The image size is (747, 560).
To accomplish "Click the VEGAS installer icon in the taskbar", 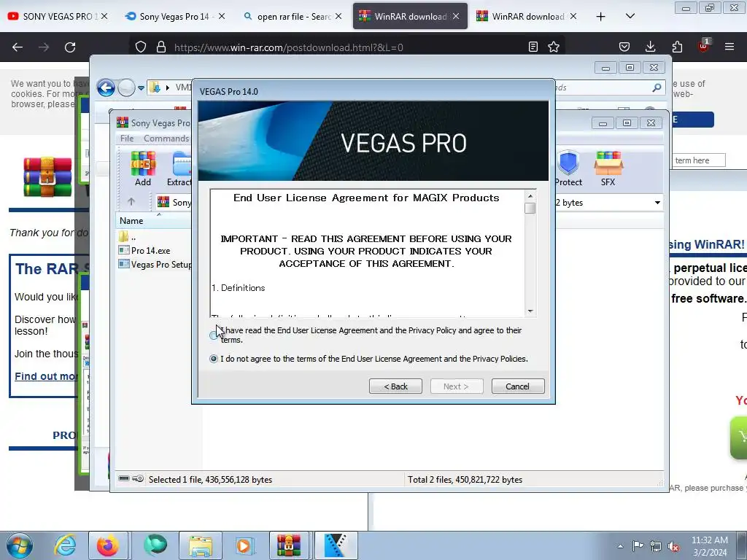I will pos(336,545).
